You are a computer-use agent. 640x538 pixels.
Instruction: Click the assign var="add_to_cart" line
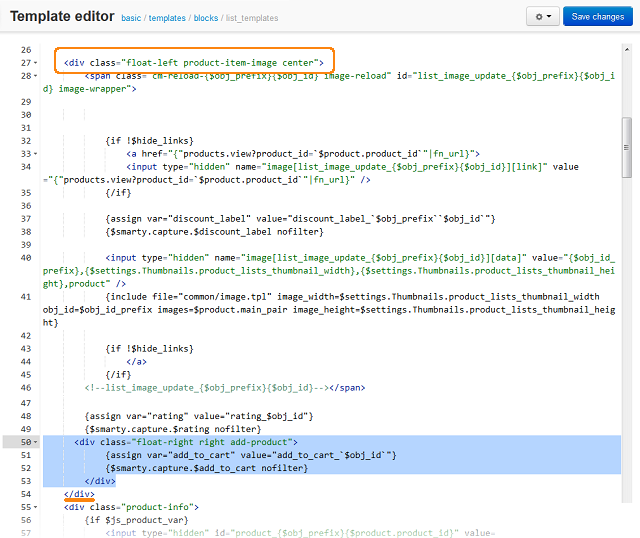click(251, 455)
